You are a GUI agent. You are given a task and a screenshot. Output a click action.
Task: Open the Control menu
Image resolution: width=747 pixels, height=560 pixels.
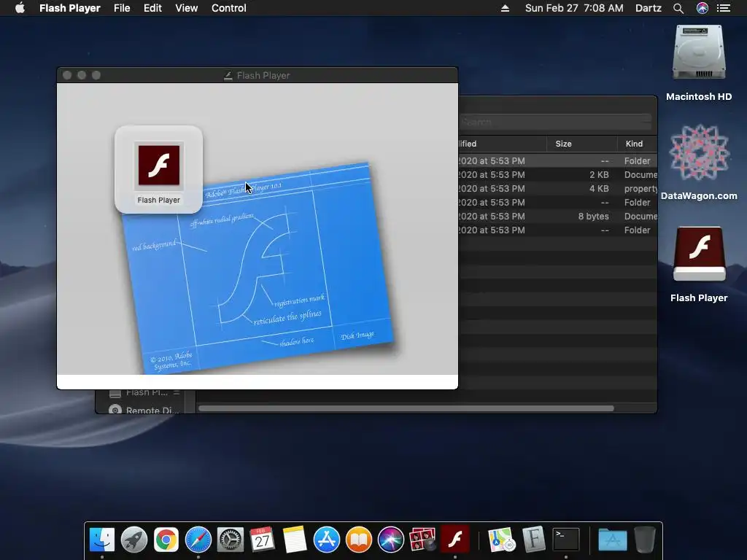228,8
